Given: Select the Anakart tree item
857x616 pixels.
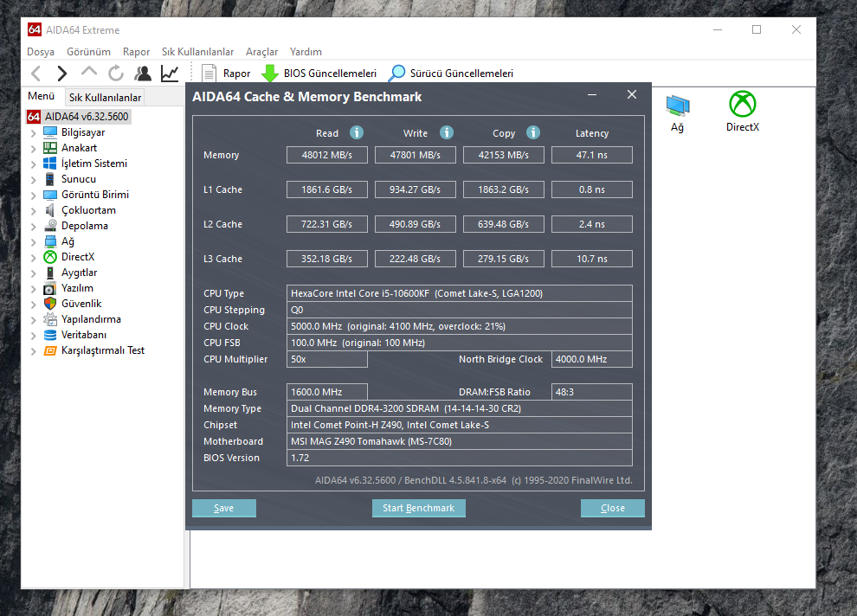Looking at the screenshot, I should tap(79, 148).
